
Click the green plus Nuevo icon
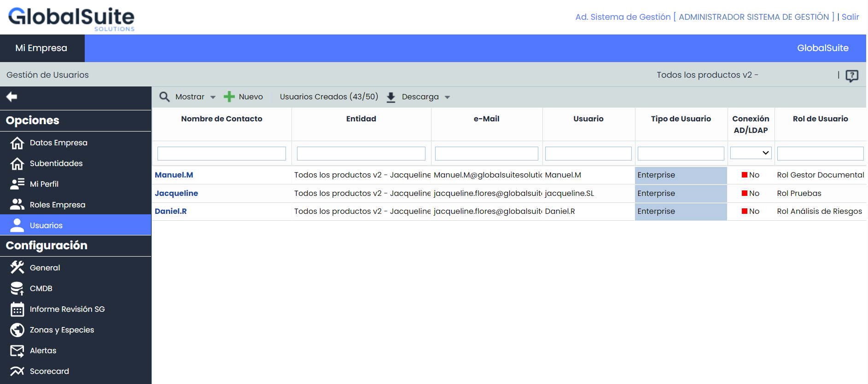click(x=229, y=97)
